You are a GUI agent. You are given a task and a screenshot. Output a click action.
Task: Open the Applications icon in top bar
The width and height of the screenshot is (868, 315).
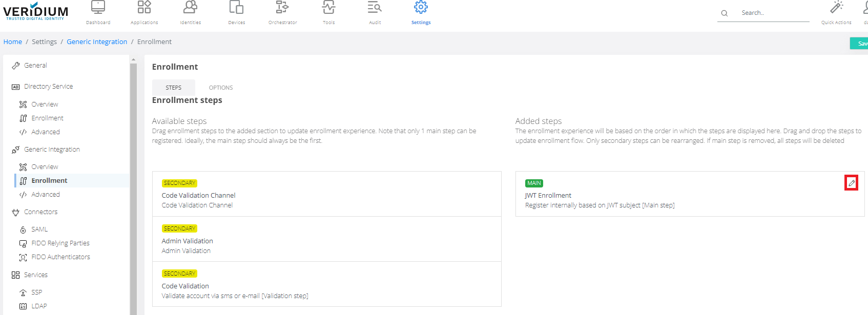pos(144,8)
